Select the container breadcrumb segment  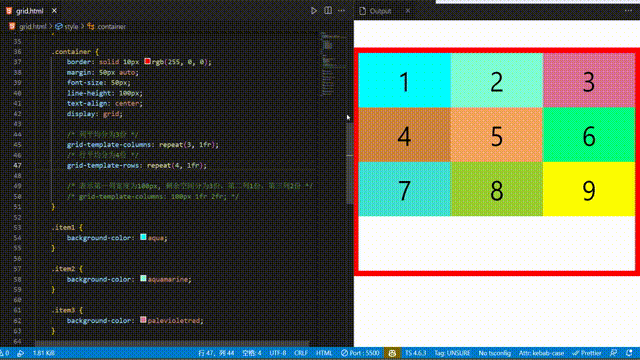coord(111,27)
